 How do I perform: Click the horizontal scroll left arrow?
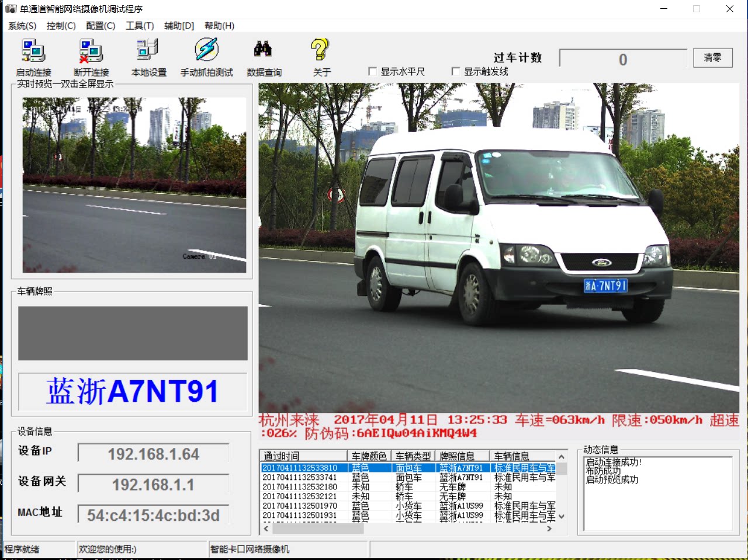coord(266,528)
